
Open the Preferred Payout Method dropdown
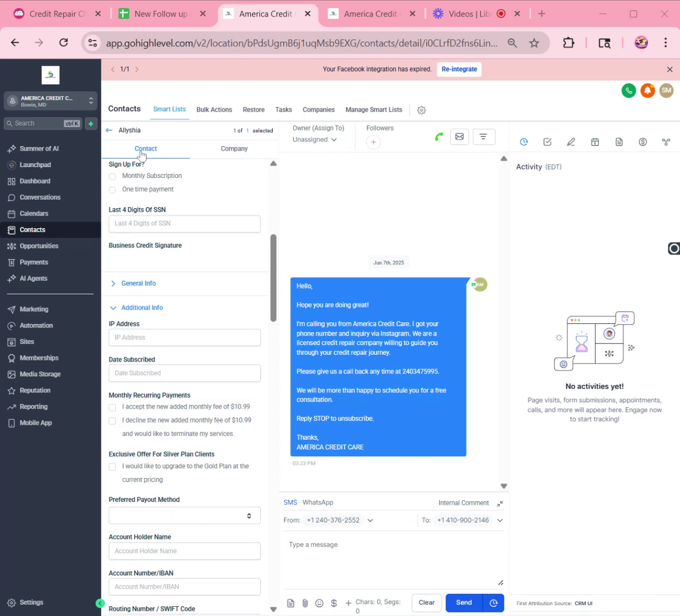(x=184, y=516)
